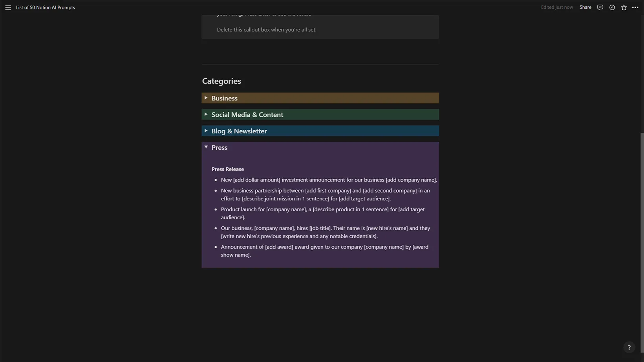
Task: Click the page title breadcrumb
Action: click(46, 7)
